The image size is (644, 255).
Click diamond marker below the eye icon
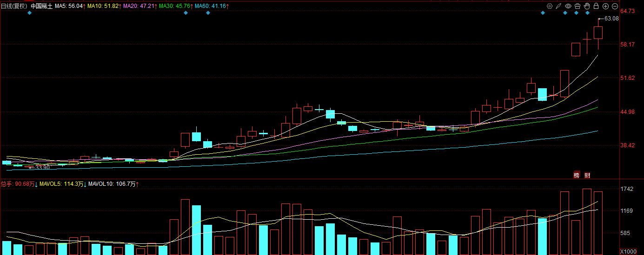tap(565, 13)
